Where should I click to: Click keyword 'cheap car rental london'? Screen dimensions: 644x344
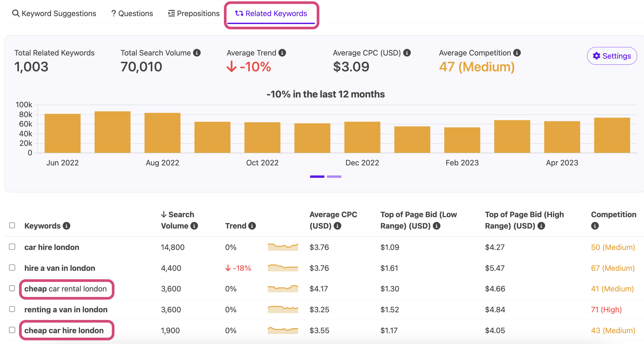[66, 289]
